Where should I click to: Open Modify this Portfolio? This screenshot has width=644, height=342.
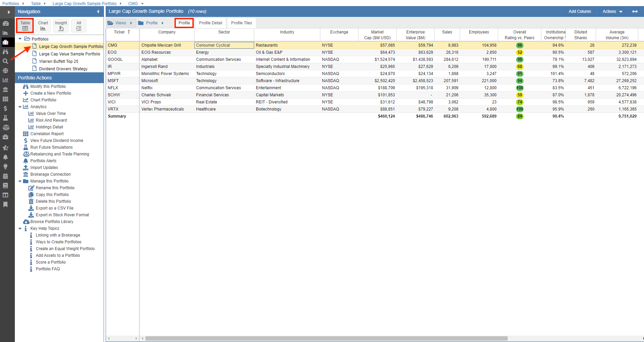pyautogui.click(x=48, y=87)
